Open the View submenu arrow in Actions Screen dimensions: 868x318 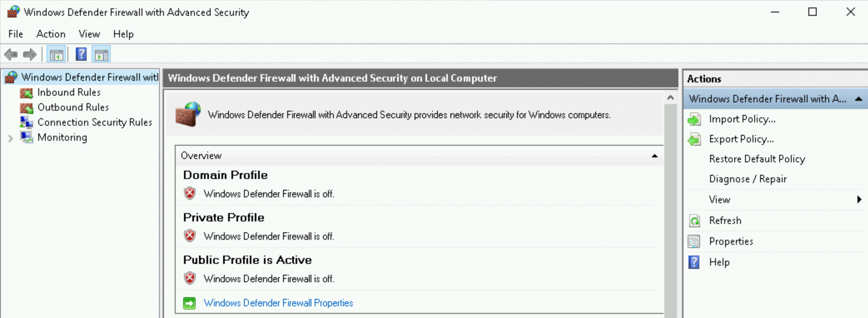(x=859, y=200)
